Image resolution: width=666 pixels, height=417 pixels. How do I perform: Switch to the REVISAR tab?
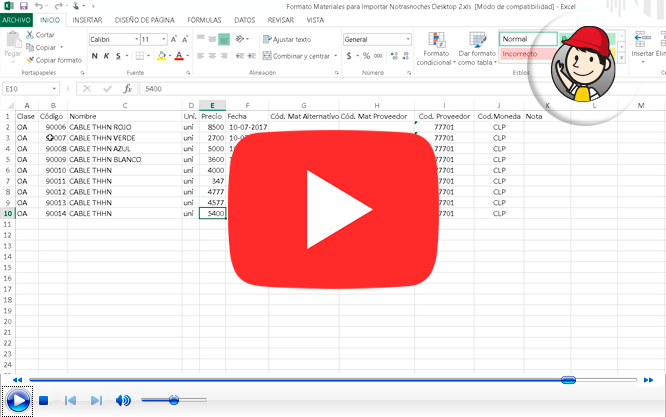pos(281,20)
